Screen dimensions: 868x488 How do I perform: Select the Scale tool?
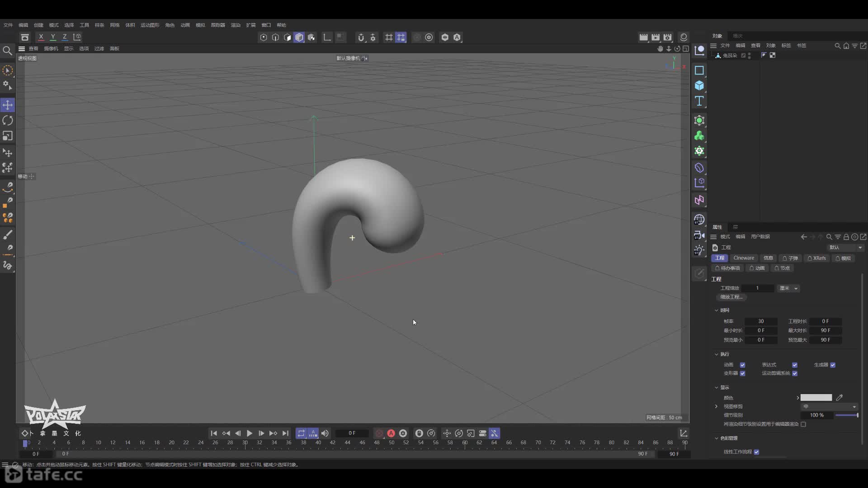click(8, 136)
